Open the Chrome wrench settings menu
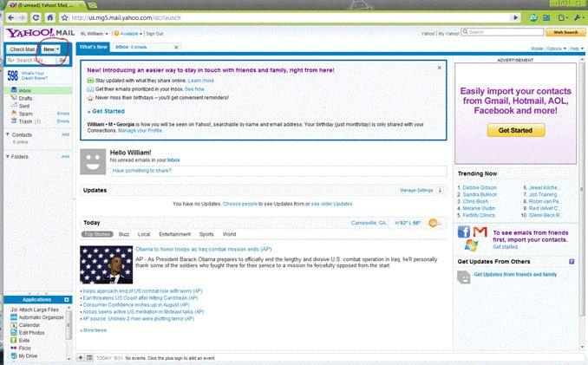Image resolution: width=588 pixels, height=365 pixels. click(578, 16)
